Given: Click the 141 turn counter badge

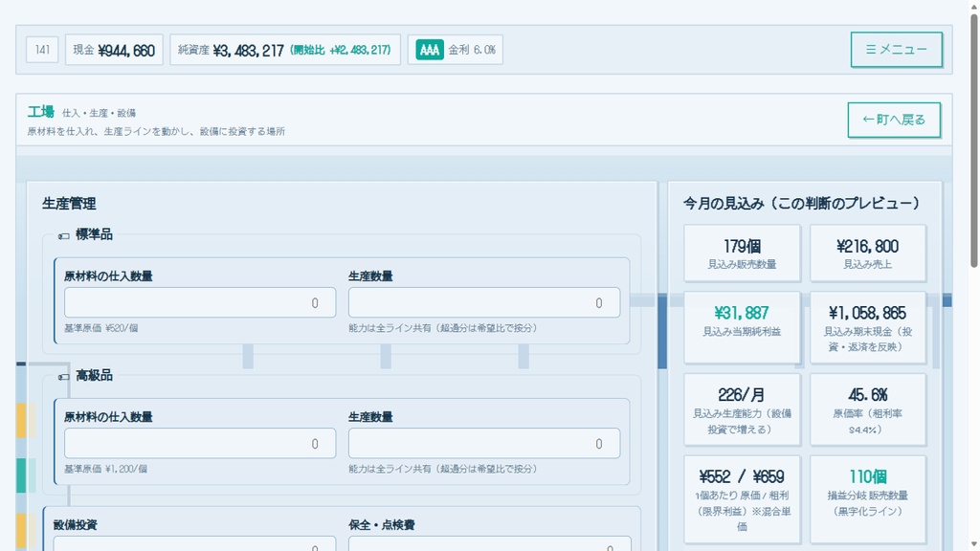Looking at the screenshot, I should tap(42, 50).
